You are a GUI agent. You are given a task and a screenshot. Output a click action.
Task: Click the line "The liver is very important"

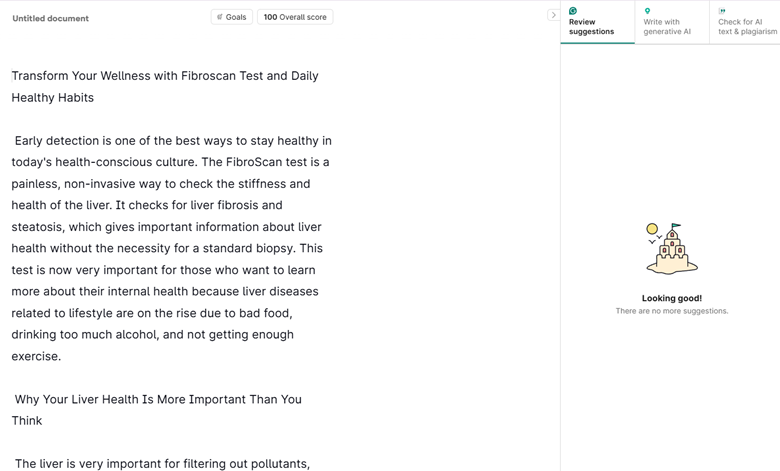(x=162, y=463)
